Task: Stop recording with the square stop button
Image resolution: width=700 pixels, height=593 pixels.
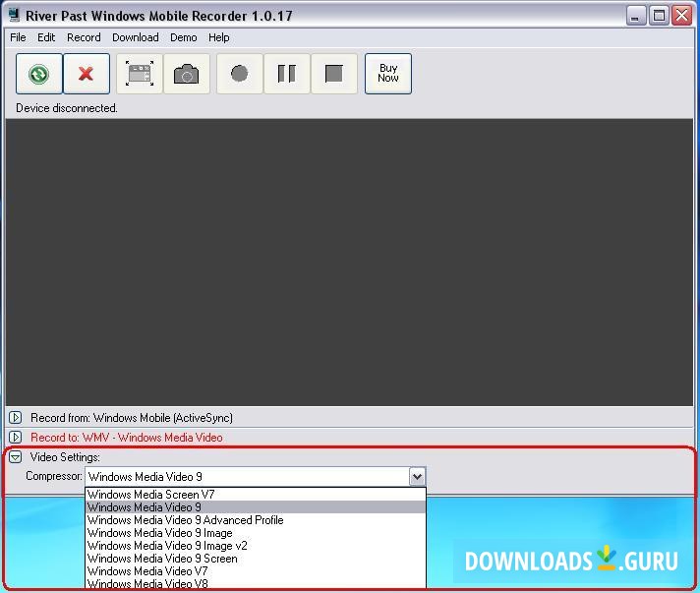Action: (334, 74)
